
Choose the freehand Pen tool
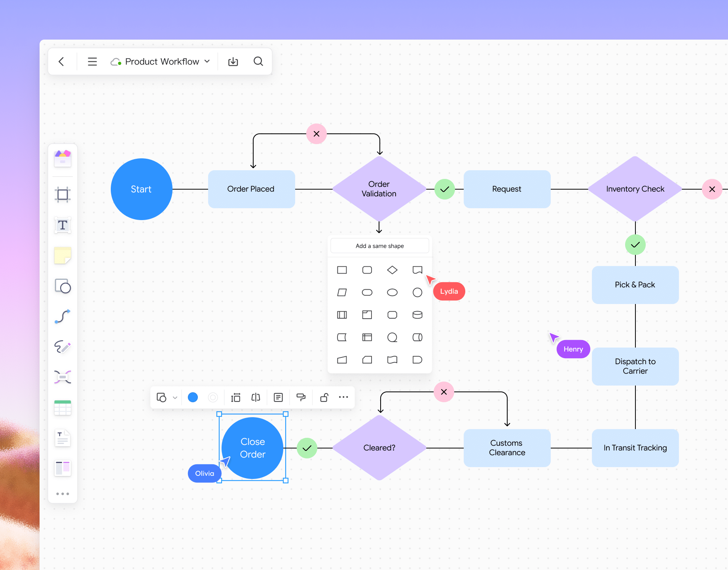pos(62,347)
